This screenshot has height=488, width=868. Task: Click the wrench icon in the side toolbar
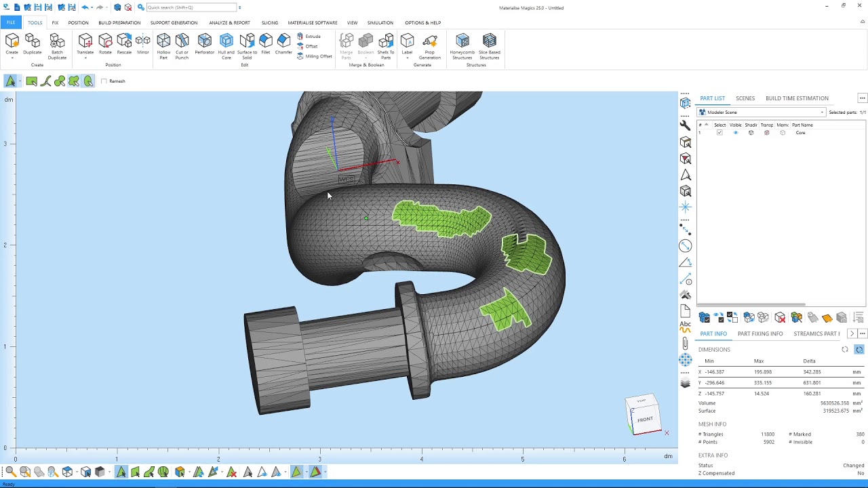click(685, 125)
